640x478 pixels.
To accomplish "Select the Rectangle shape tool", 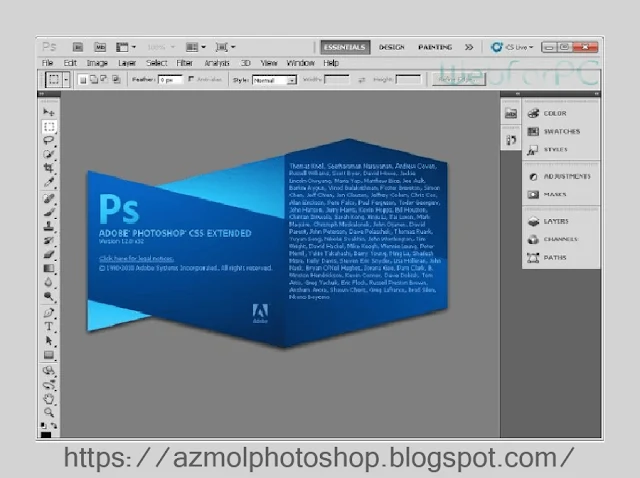I will tap(49, 355).
